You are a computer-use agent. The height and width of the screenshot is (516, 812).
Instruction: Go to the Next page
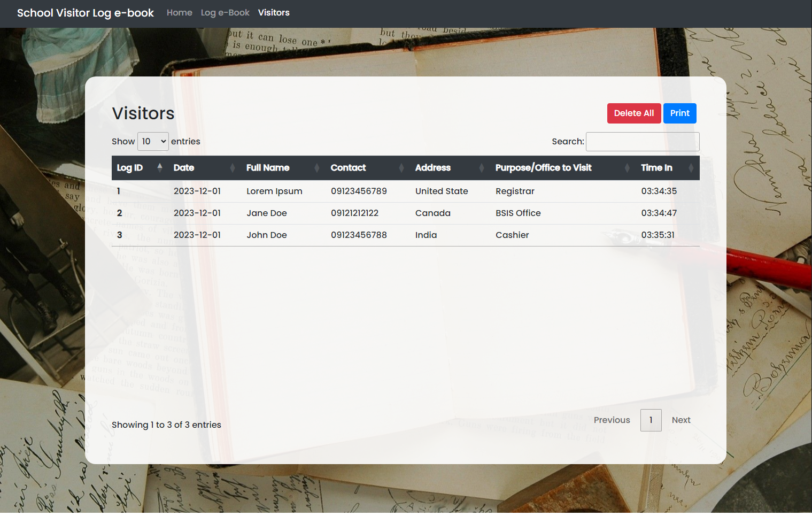pos(680,420)
